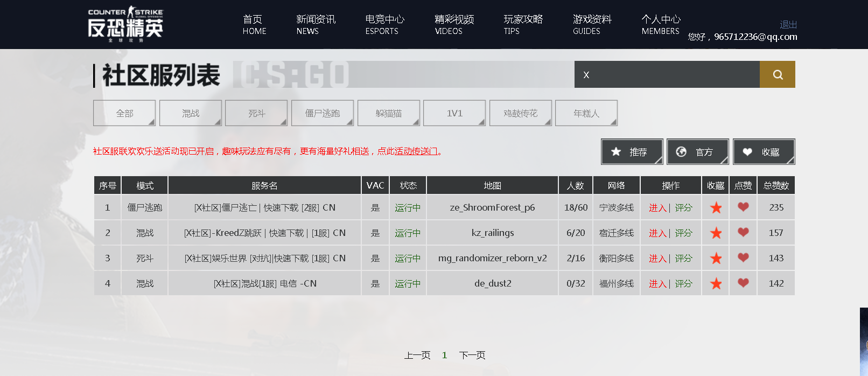Click the star icon in 推荐 button
Screen dimensions: 868x376
[616, 152]
